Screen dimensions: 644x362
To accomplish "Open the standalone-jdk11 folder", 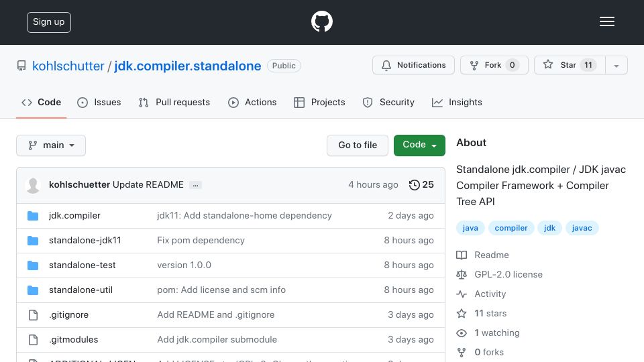I will pyautogui.click(x=85, y=241).
